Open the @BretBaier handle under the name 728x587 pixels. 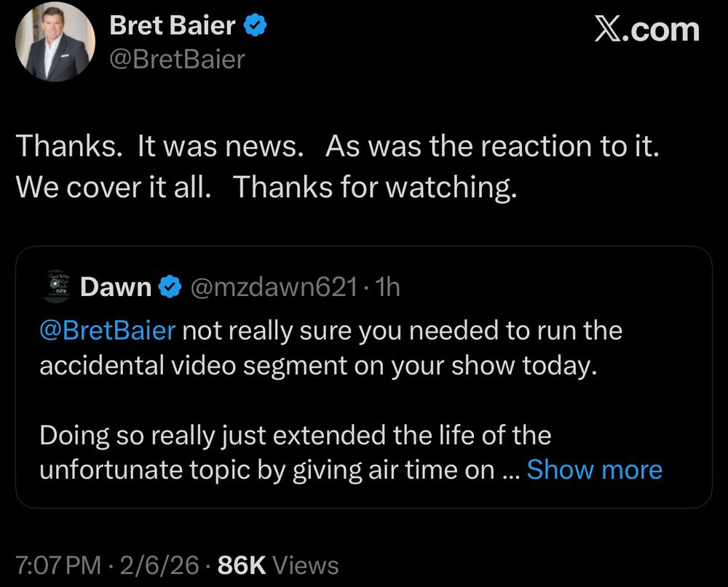click(177, 59)
